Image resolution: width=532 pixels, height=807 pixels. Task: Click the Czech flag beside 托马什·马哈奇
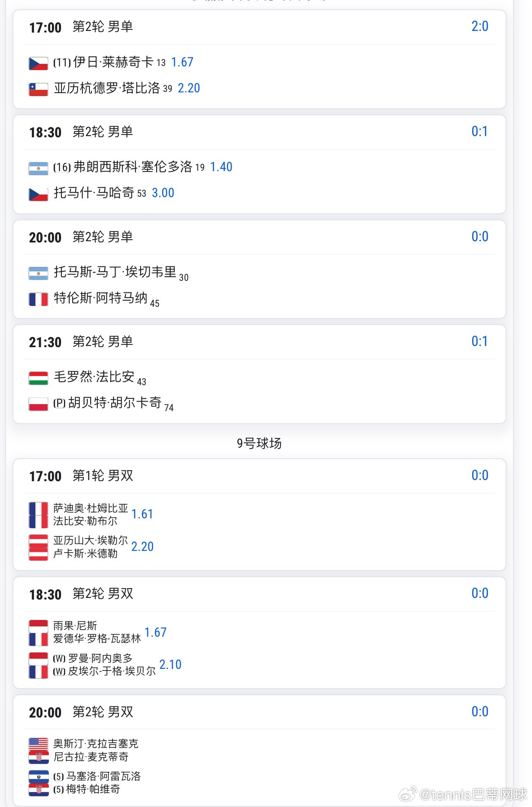pyautogui.click(x=38, y=194)
